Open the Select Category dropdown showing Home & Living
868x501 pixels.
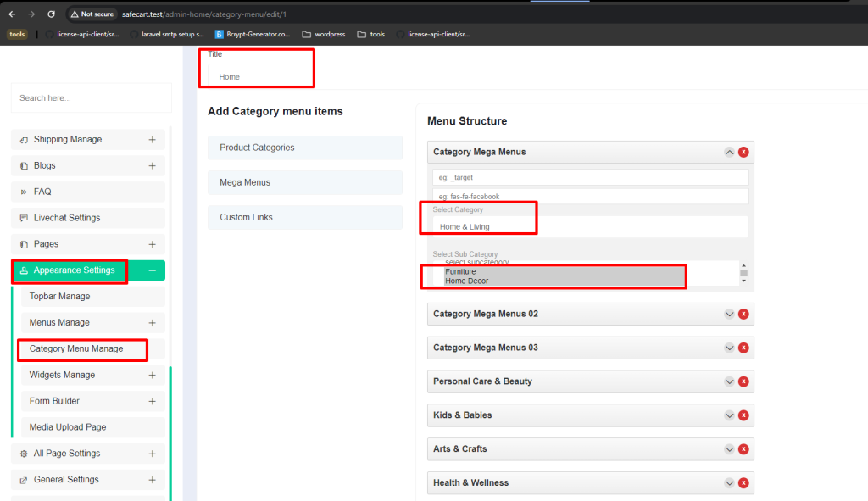tap(590, 226)
